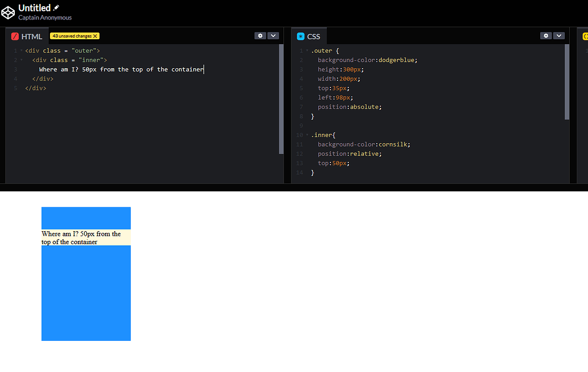
Task: Click the resize bar above the preview
Action: pos(294,187)
